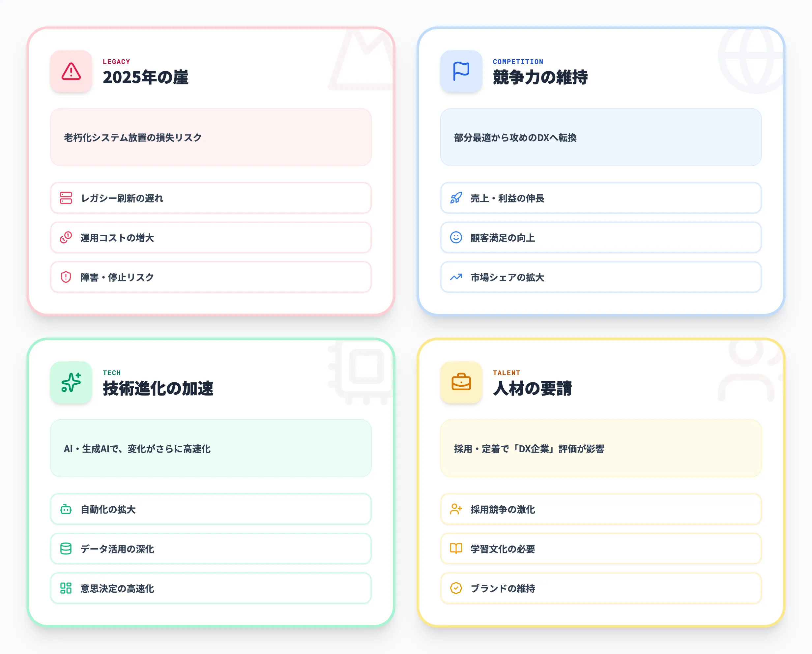
Task: Select the smiley icon beside 顧客満足の向上
Action: click(x=456, y=238)
